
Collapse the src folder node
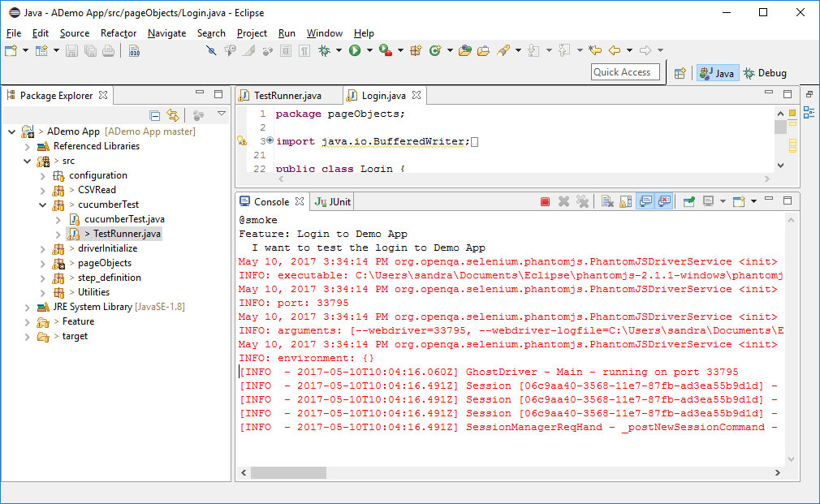(x=27, y=161)
